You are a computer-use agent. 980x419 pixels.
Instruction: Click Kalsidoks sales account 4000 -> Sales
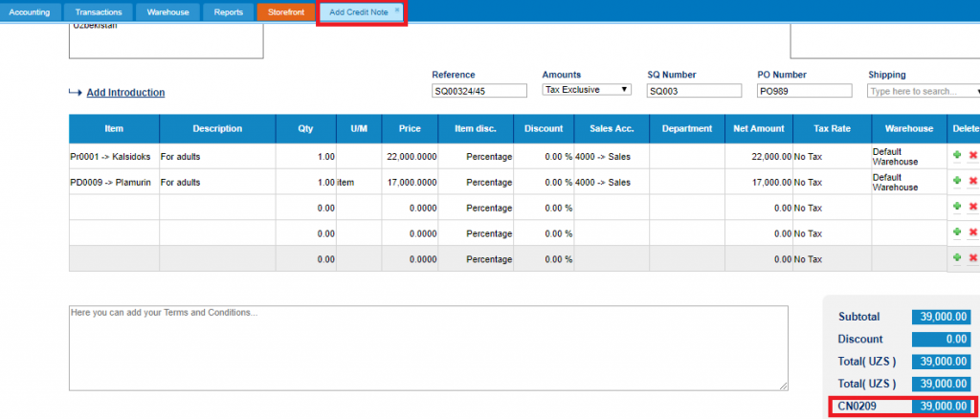[612, 157]
